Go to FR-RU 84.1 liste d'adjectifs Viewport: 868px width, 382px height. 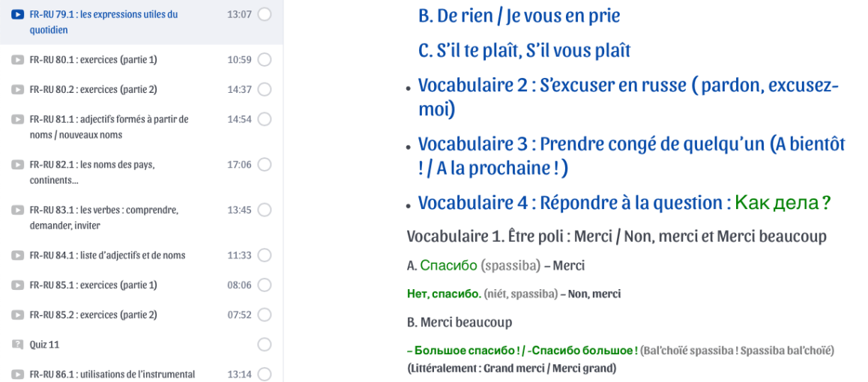[107, 255]
